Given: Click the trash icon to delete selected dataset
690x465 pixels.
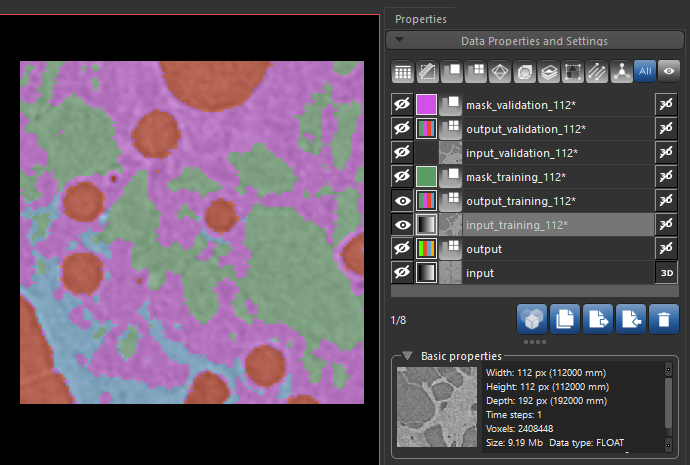Looking at the screenshot, I should pos(661,320).
